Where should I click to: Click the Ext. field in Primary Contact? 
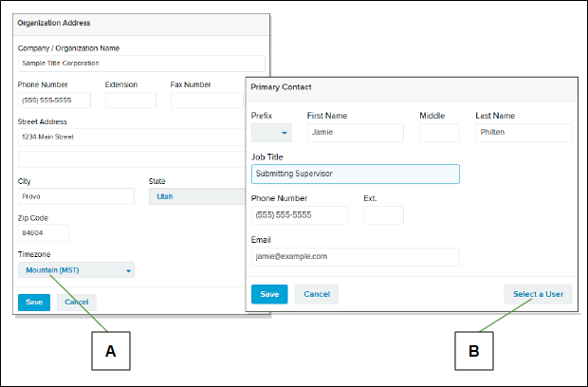[x=384, y=215]
